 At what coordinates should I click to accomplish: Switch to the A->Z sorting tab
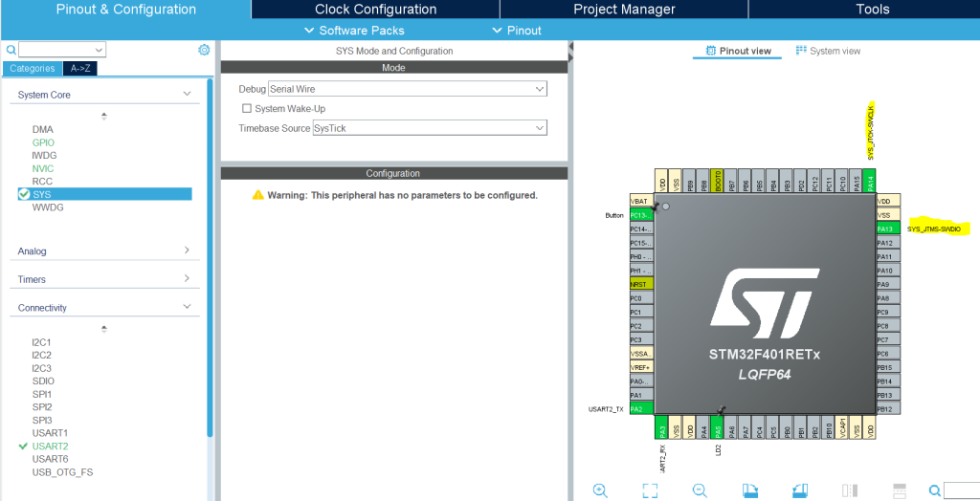pyautogui.click(x=79, y=69)
